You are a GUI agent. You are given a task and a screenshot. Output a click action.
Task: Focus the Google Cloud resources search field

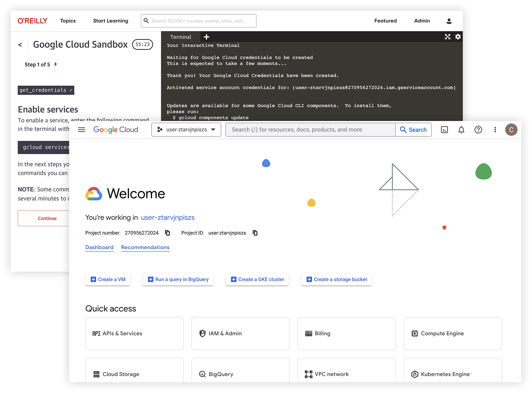tap(310, 130)
